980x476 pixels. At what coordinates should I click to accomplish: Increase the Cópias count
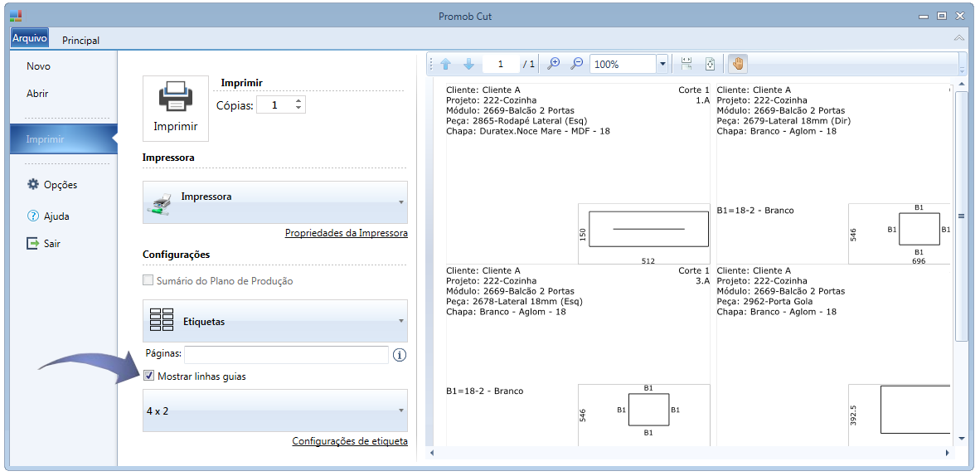tap(298, 100)
